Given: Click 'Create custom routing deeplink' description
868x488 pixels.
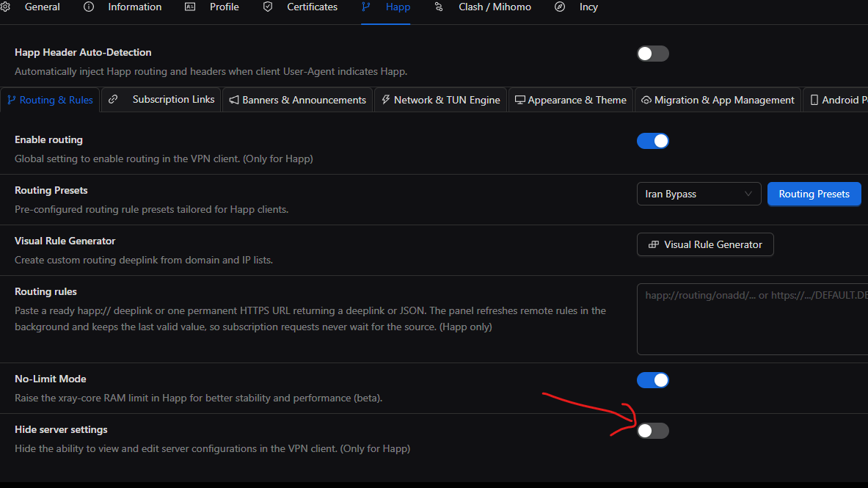Looking at the screenshot, I should pos(143,260).
